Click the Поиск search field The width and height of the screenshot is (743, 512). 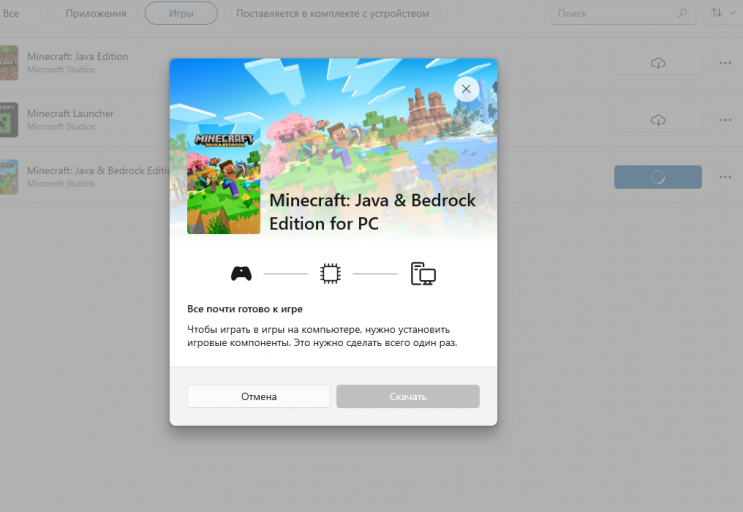pyautogui.click(x=623, y=13)
